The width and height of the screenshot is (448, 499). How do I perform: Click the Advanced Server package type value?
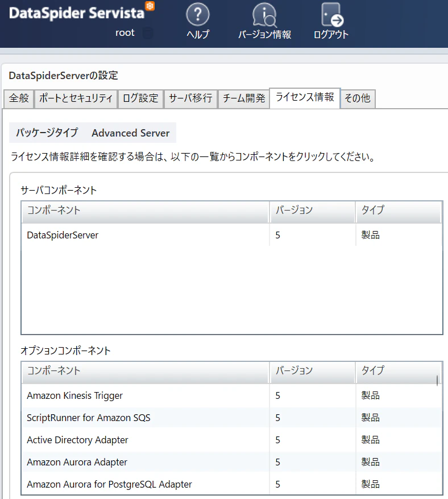pos(130,133)
